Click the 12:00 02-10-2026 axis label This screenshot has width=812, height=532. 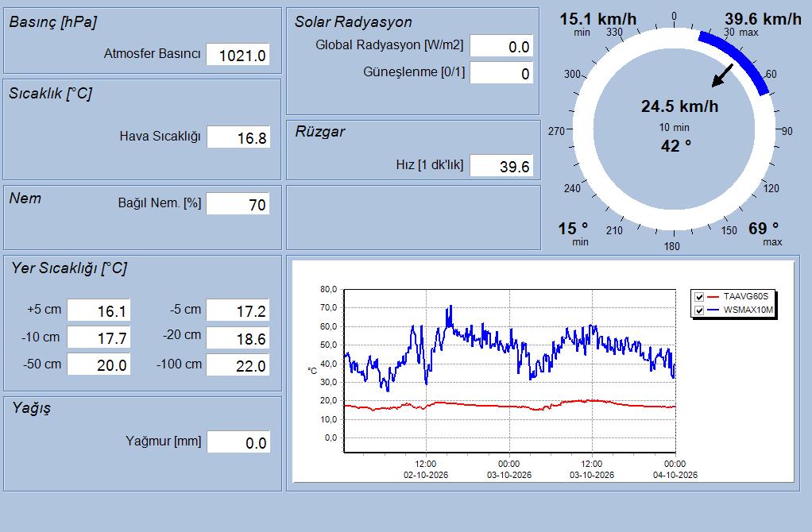pos(426,469)
